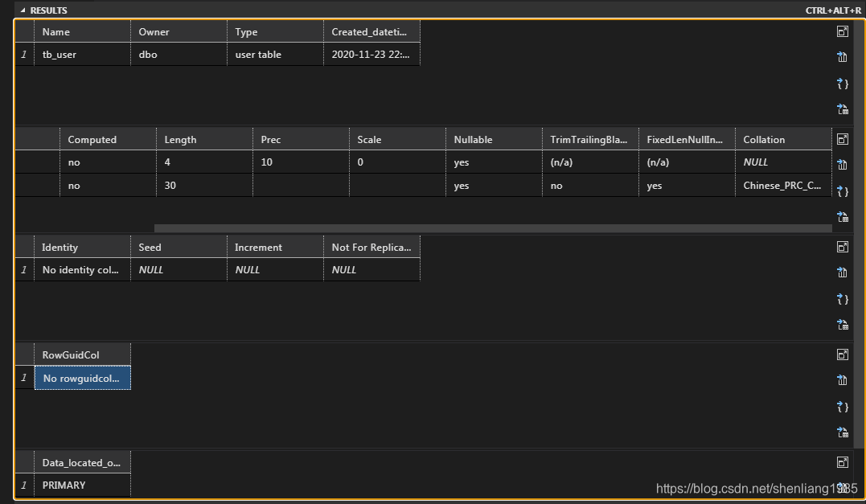The height and width of the screenshot is (504, 866).
Task: Maximize the Data_located_o... result grid
Action: click(x=842, y=462)
